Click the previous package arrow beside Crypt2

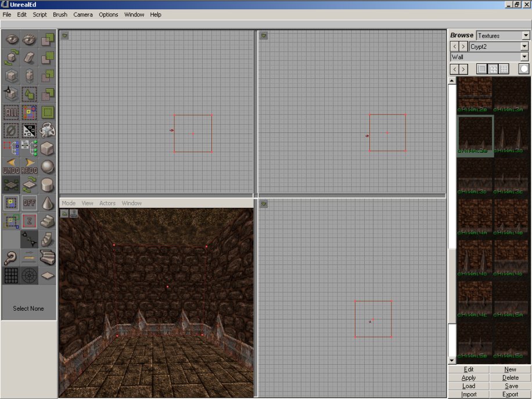point(455,46)
